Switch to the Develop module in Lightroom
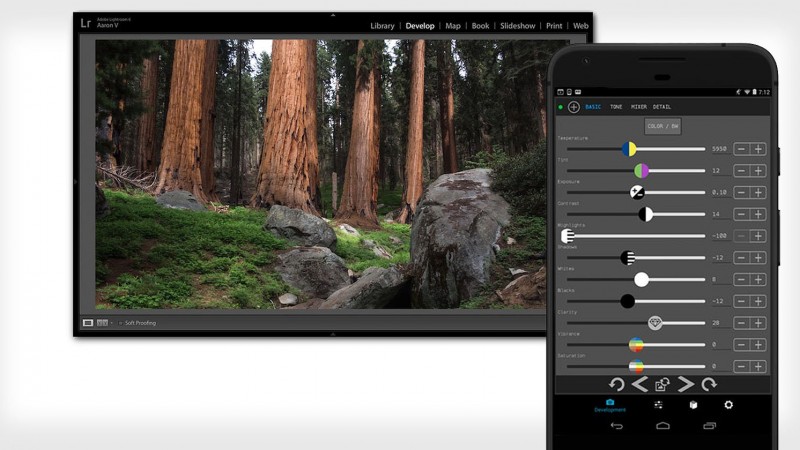 [x=420, y=26]
